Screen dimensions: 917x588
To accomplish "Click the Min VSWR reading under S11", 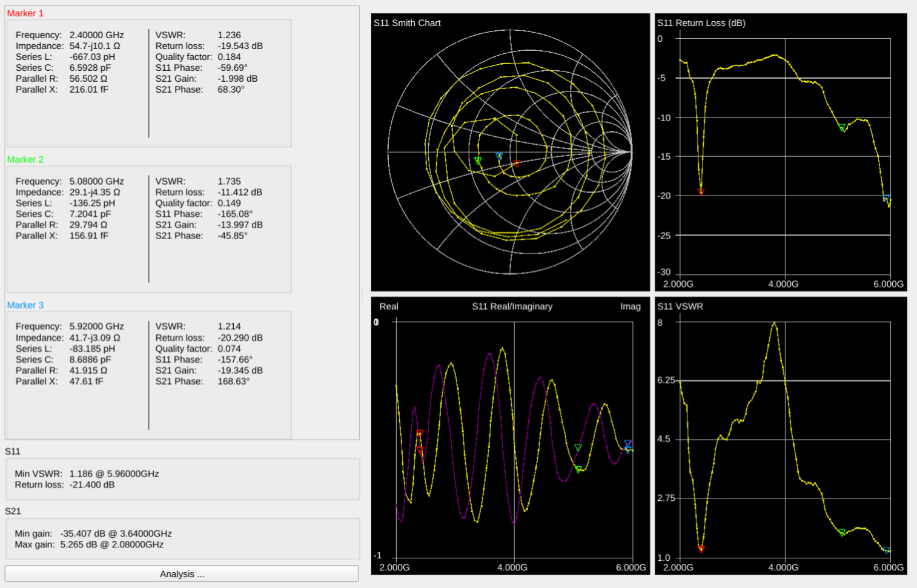I will pos(114,474).
